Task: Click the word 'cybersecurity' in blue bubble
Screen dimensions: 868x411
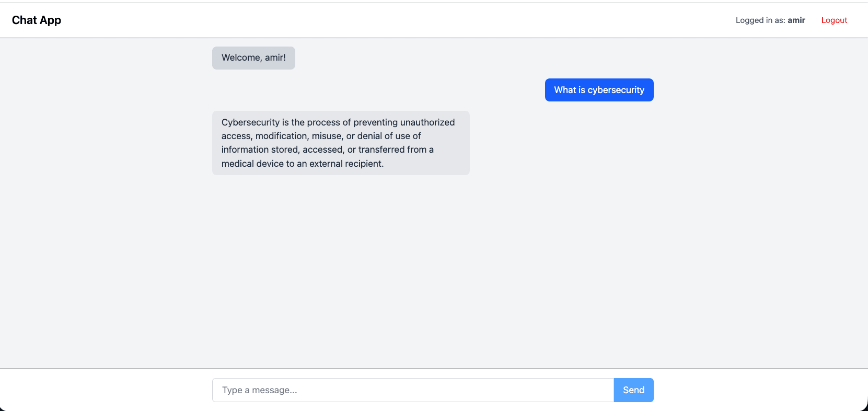Action: 616,90
